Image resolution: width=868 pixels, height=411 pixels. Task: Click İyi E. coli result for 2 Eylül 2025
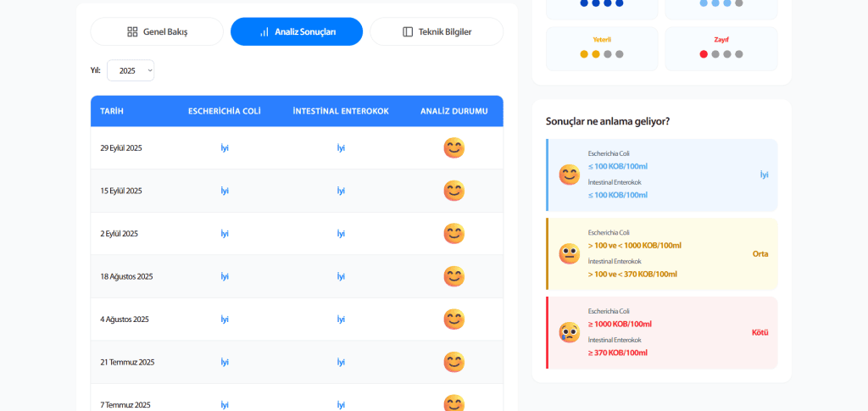coord(225,234)
